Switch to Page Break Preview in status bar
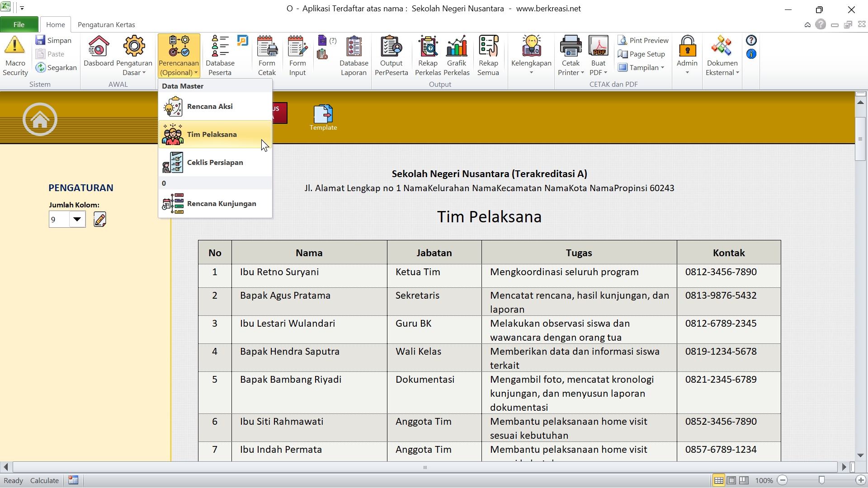868x488 pixels. [x=744, y=480]
